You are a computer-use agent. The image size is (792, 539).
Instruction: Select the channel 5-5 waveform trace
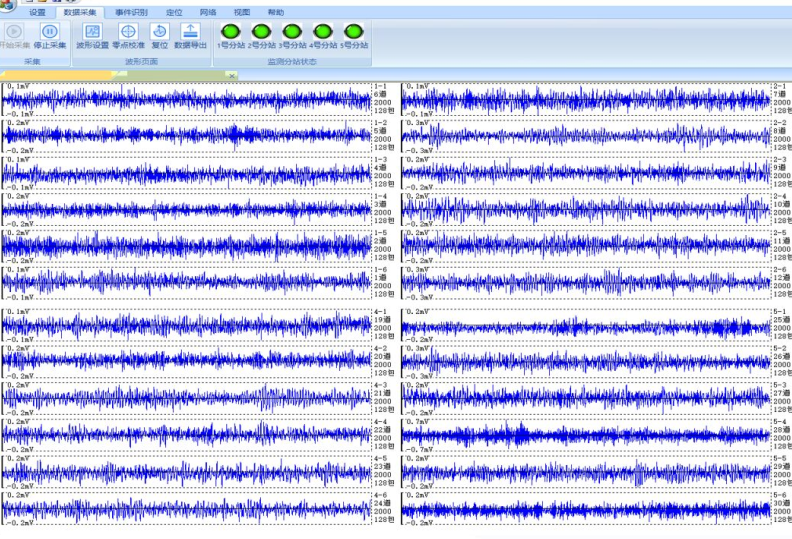point(586,472)
